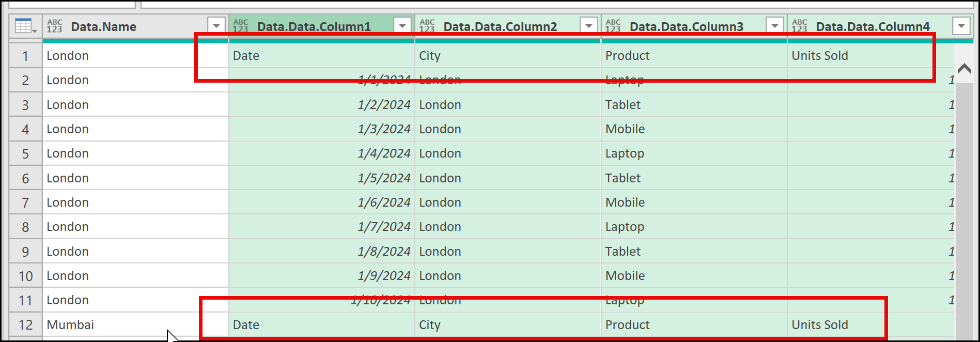Click the ABC123 type icon of Data.Data.Column2
Screen dimensions: 980x342
click(427, 26)
